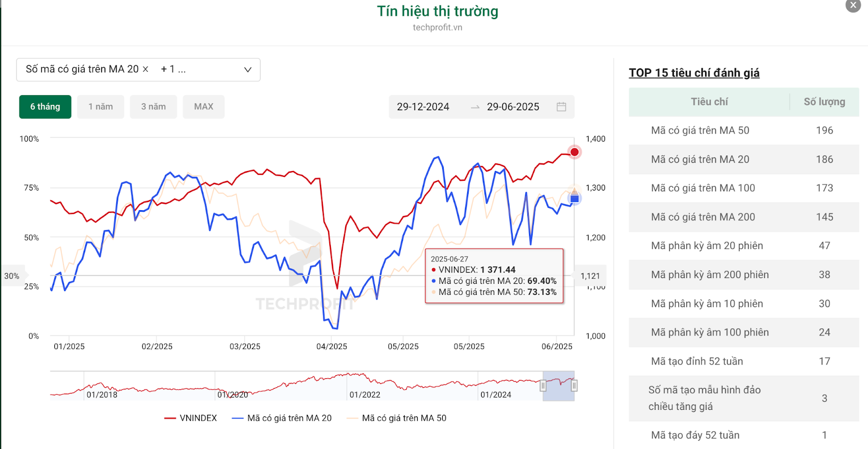Click the date range arrow separator
Image resolution: width=868 pixels, height=449 pixels.
[x=475, y=107]
